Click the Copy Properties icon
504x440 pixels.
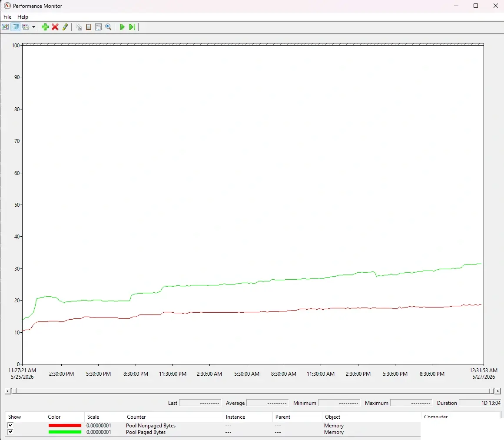coord(79,27)
